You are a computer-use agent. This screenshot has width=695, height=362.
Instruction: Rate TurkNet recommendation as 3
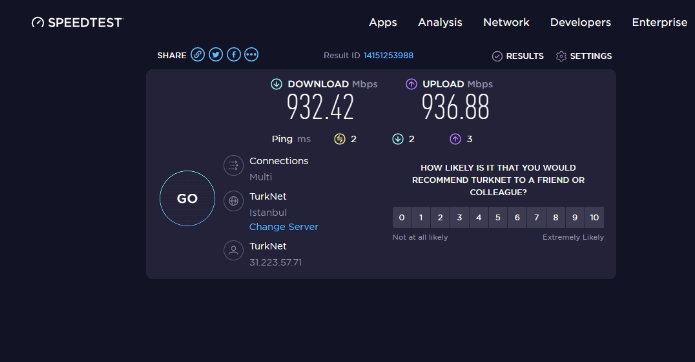[460, 218]
